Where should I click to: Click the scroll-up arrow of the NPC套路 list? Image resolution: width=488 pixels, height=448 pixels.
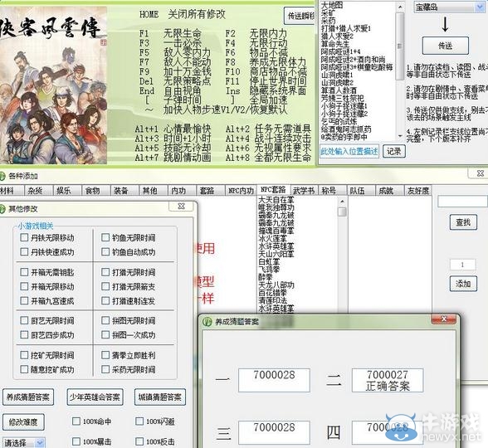(342, 202)
